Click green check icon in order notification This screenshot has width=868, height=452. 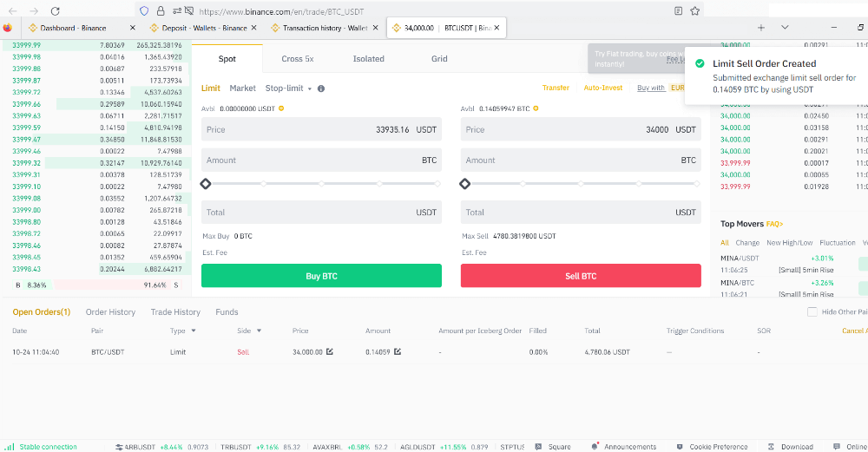coord(700,63)
